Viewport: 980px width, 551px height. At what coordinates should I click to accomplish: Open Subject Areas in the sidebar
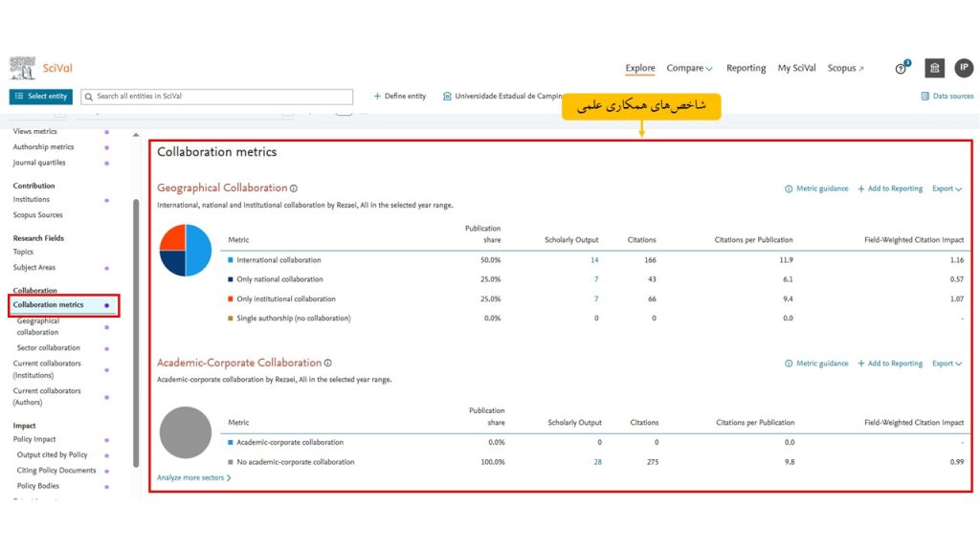pyautogui.click(x=33, y=268)
